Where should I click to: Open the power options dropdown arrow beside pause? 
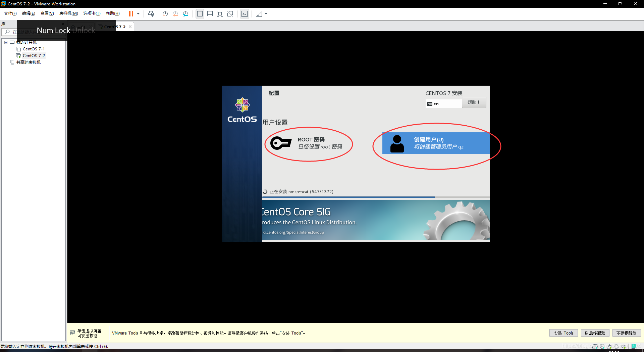[138, 14]
